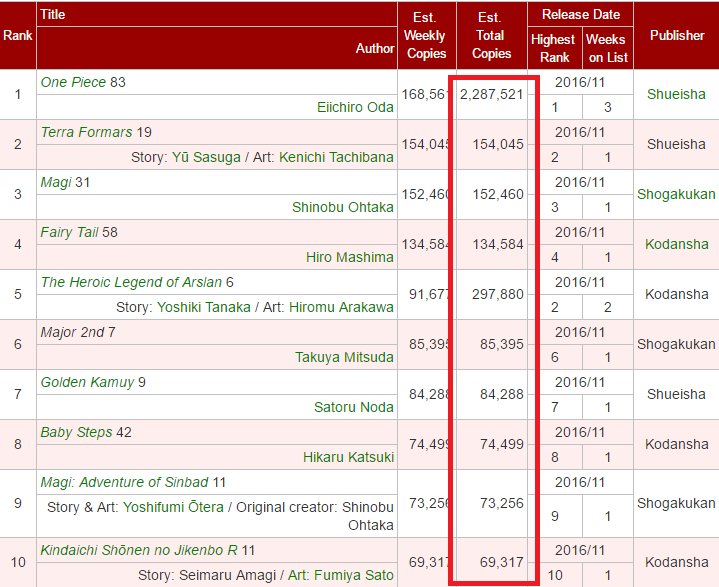
Task: Select total copies value 134,584
Action: click(x=498, y=244)
